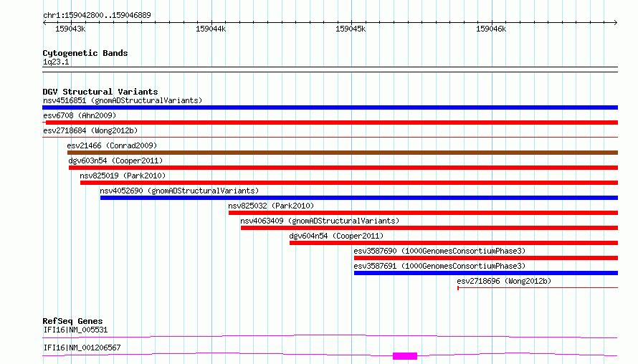The width and height of the screenshot is (638, 364).
Task: Click the 159045k ruler label
Action: coord(351,29)
